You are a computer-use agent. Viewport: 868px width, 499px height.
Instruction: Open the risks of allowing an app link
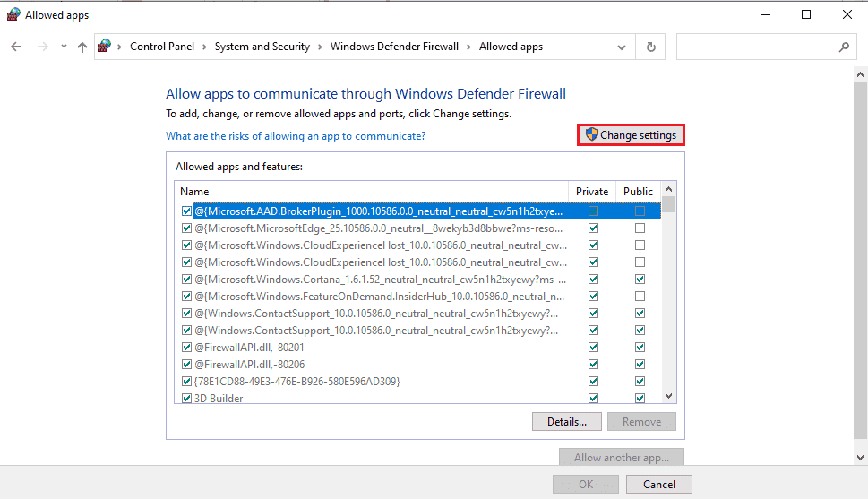296,136
